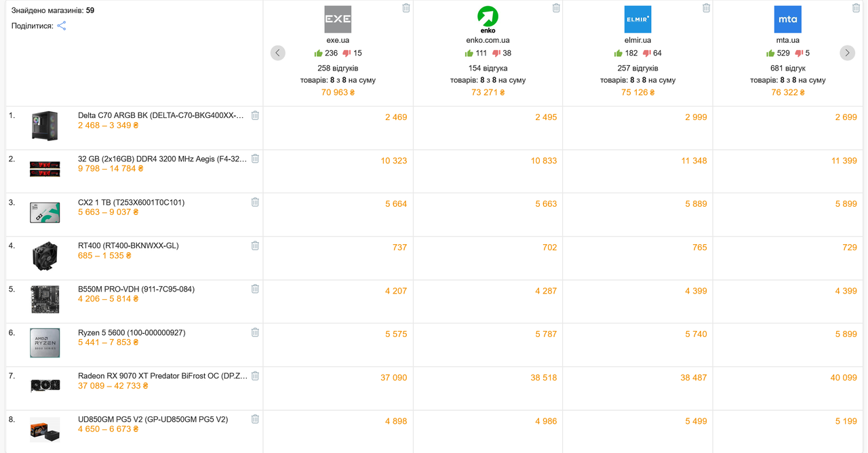Delete Radeon RX 9070 XT row

tap(255, 376)
